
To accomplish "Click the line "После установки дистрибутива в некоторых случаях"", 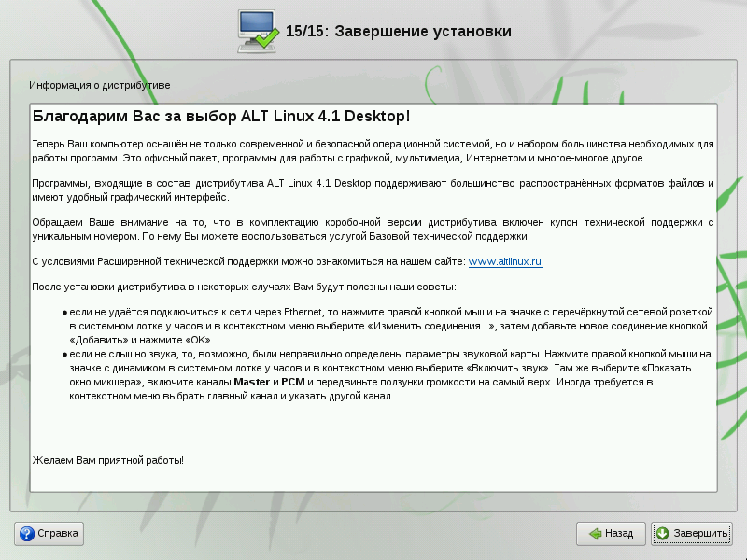I will pyautogui.click(x=244, y=286).
